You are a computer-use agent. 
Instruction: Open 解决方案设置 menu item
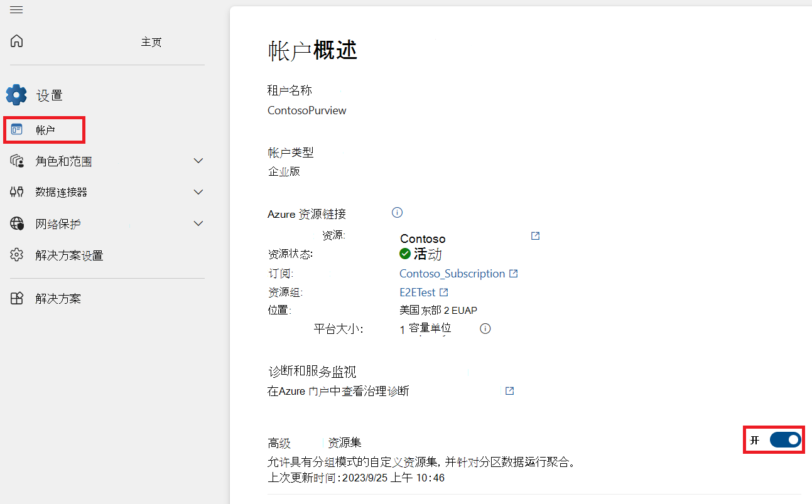click(x=69, y=255)
